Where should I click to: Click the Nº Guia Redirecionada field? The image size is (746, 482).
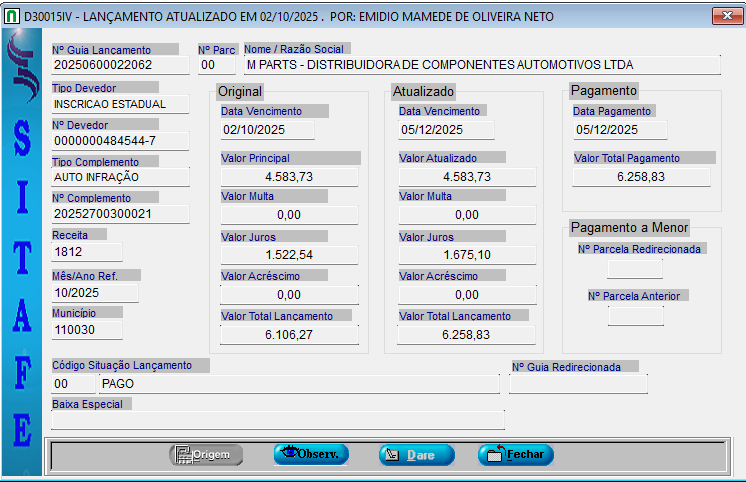pos(578,384)
